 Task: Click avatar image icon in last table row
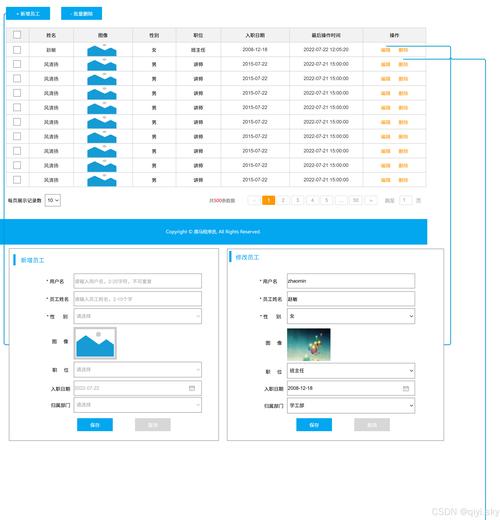102,180
